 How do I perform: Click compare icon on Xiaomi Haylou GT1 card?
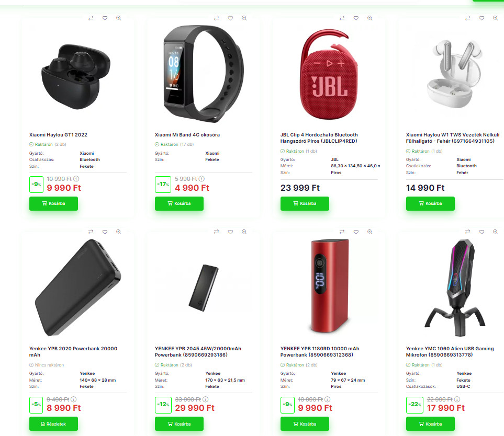click(x=91, y=18)
